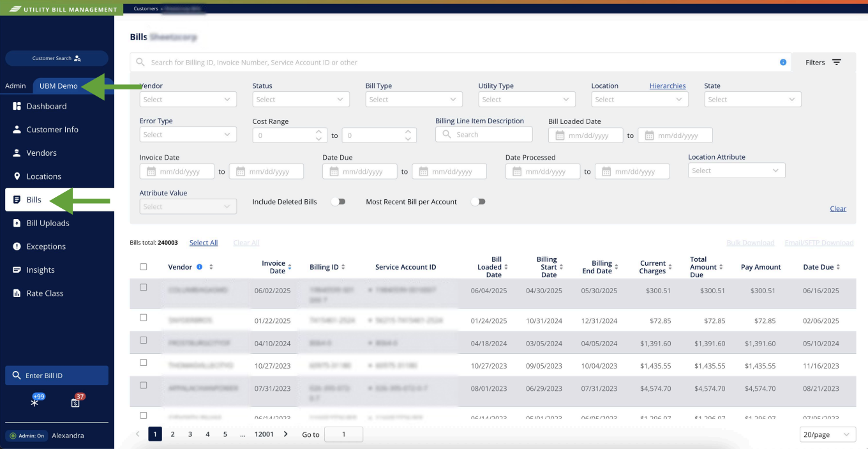Viewport: 868px width, 449px height.
Task: Click the main billing search field
Action: (x=461, y=63)
